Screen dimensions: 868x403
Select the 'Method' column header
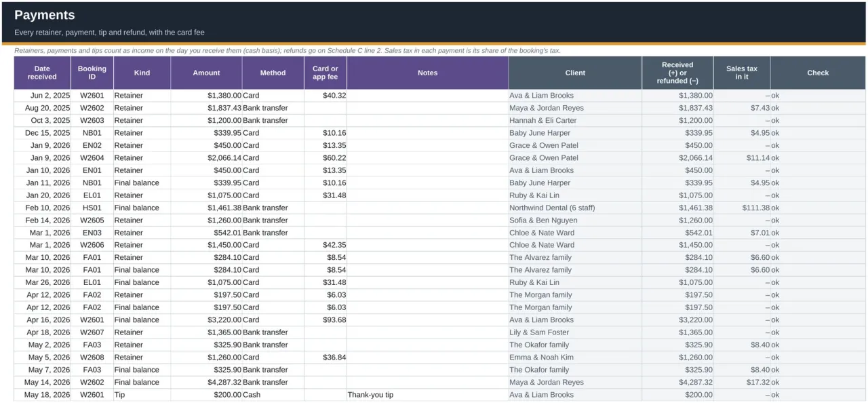point(273,73)
